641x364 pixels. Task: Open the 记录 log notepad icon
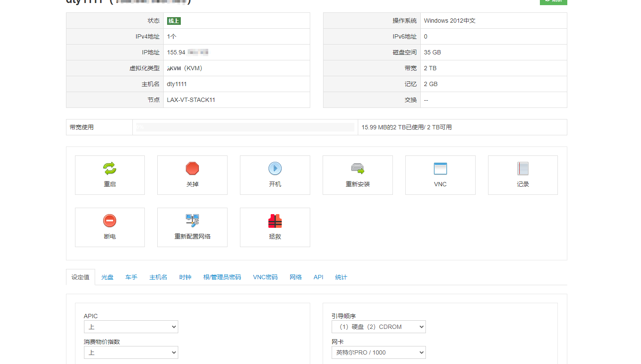tap(523, 168)
